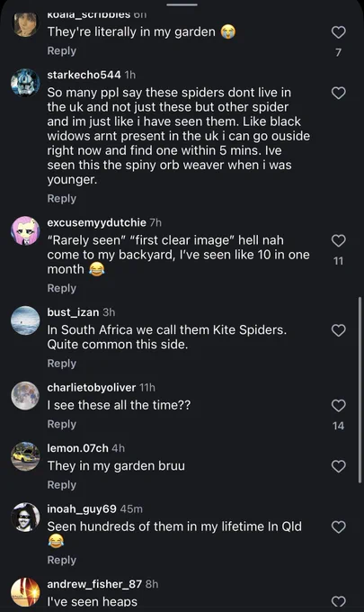Like andrew_fisher_87's comment heart

pos(338,602)
